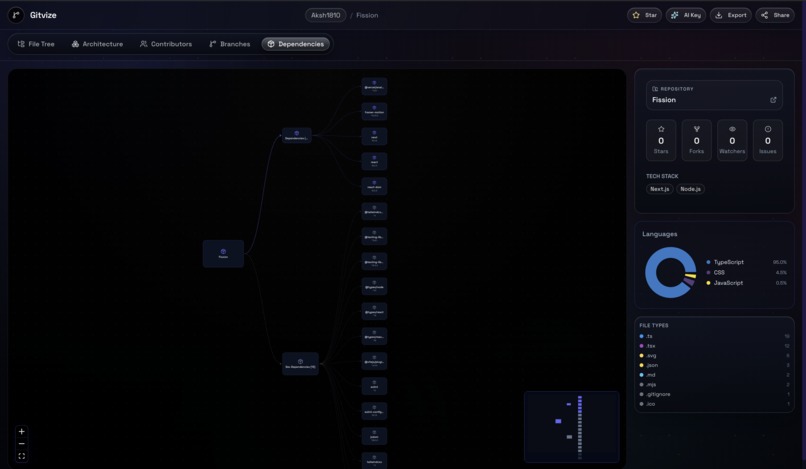Click the .md file type row
Screen dimensions: 806x469
(x=715, y=375)
